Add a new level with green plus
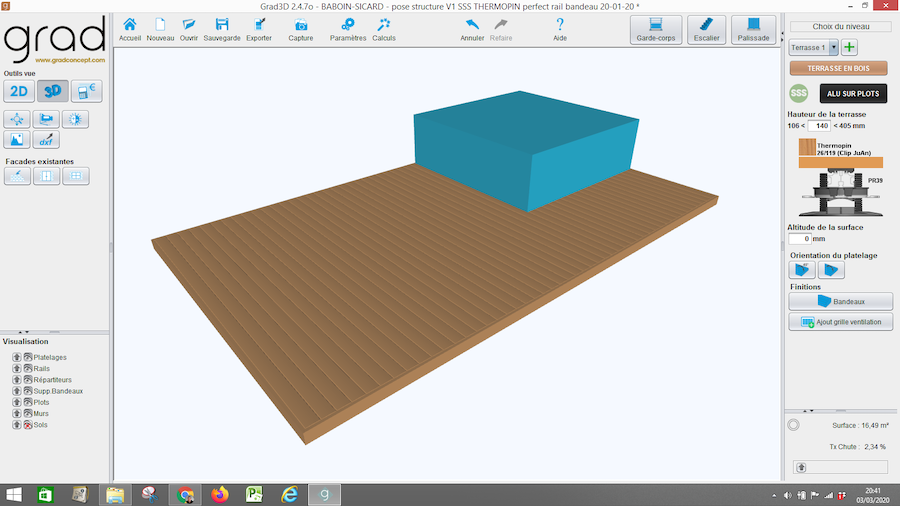 point(849,47)
